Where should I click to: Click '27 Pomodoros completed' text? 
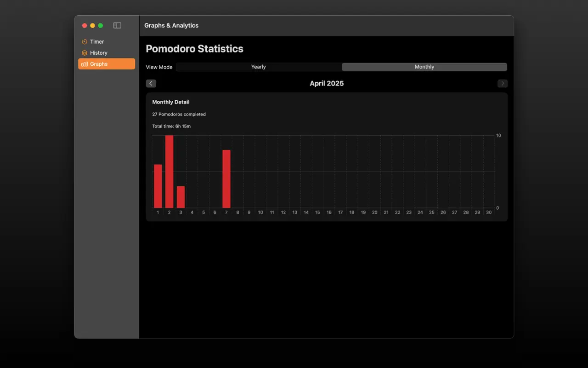click(179, 114)
